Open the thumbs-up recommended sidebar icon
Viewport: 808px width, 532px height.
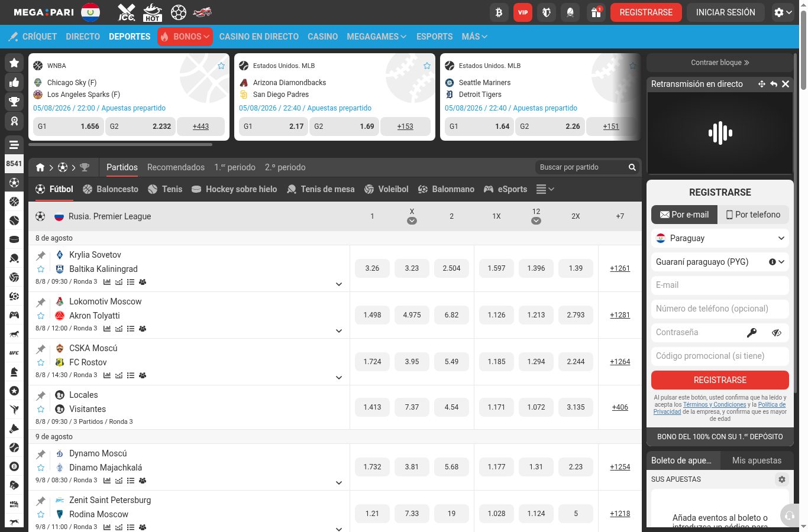tap(14, 82)
